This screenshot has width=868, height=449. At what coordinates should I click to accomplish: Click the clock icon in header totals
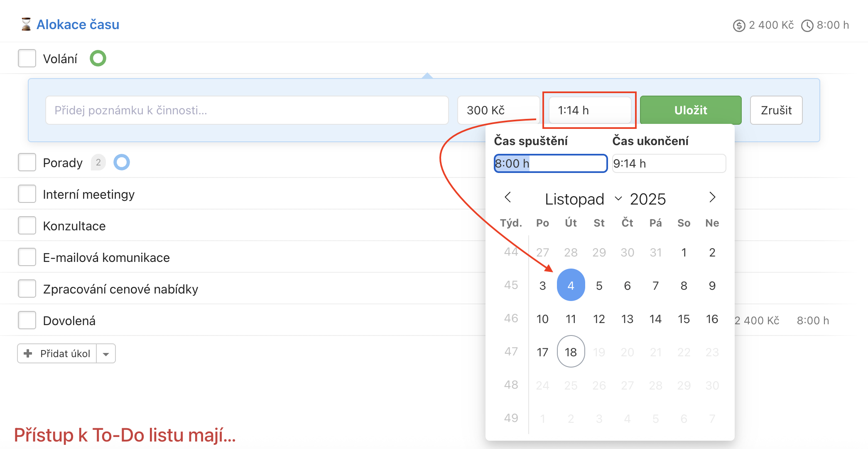point(807,26)
